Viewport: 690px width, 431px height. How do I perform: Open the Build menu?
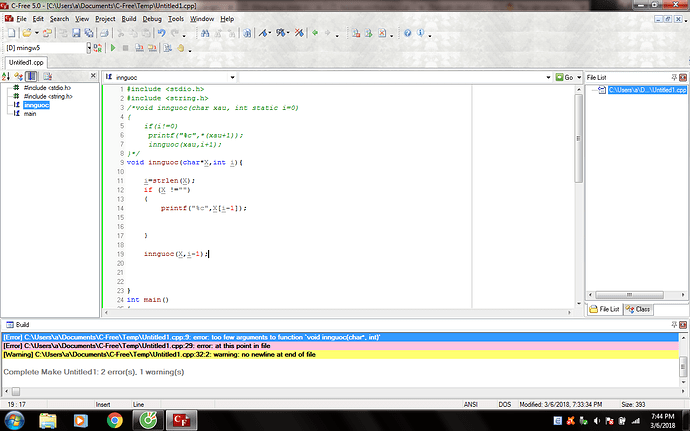(x=129, y=18)
